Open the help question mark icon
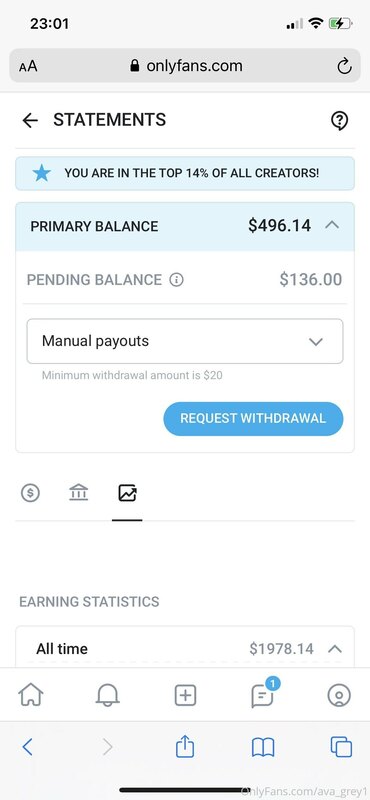This screenshot has height=800, width=370. [339, 121]
